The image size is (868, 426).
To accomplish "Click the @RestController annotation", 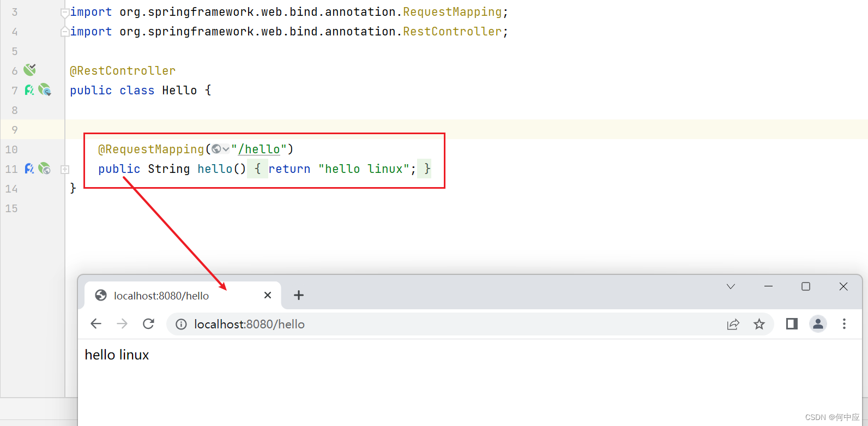I will [x=123, y=70].
